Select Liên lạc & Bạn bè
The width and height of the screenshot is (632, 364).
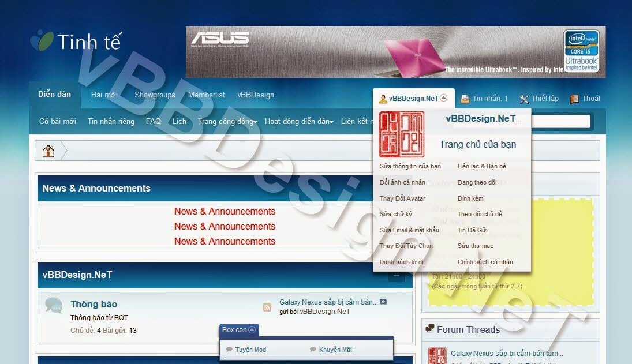point(482,166)
